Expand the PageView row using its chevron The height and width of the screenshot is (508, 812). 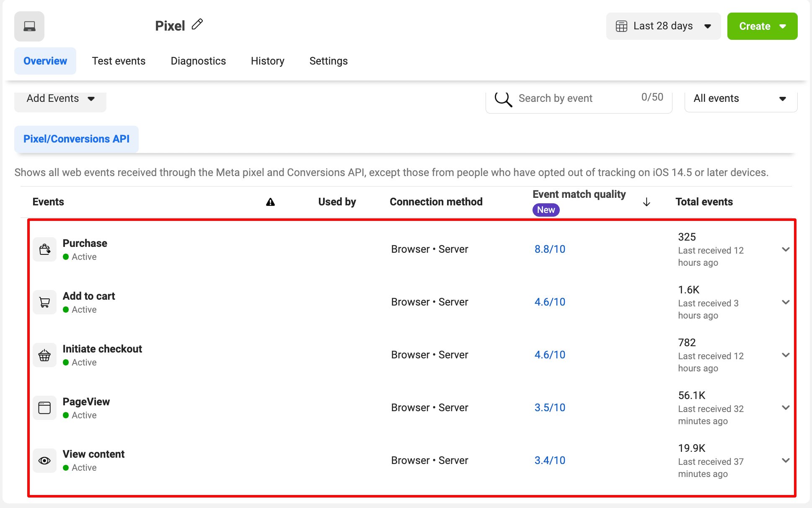(x=785, y=407)
